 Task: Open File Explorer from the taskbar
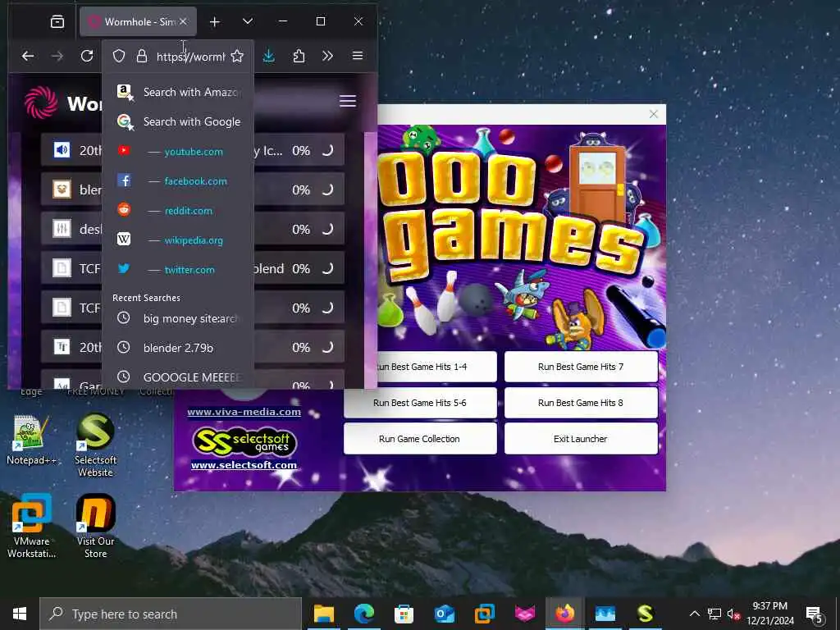pos(323,614)
